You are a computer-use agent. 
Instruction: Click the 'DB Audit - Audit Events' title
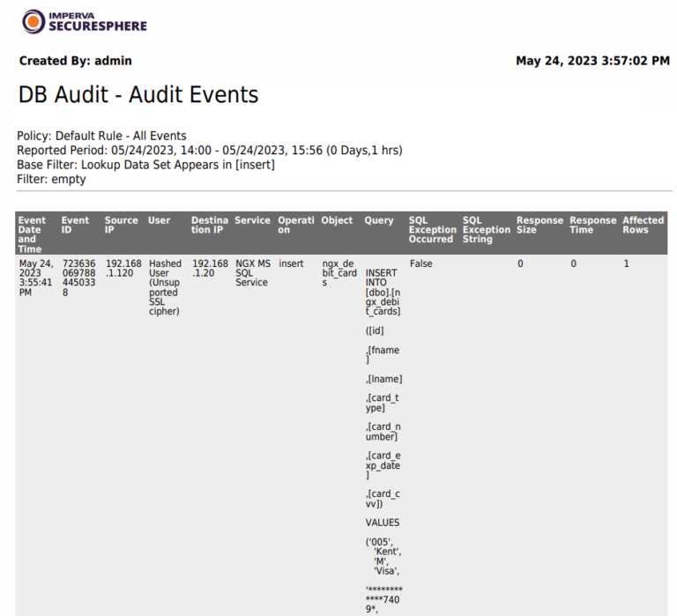click(x=138, y=94)
